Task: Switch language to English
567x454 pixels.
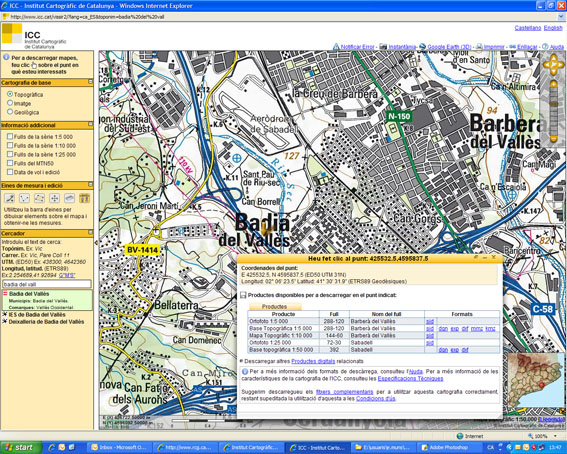Action: click(553, 28)
